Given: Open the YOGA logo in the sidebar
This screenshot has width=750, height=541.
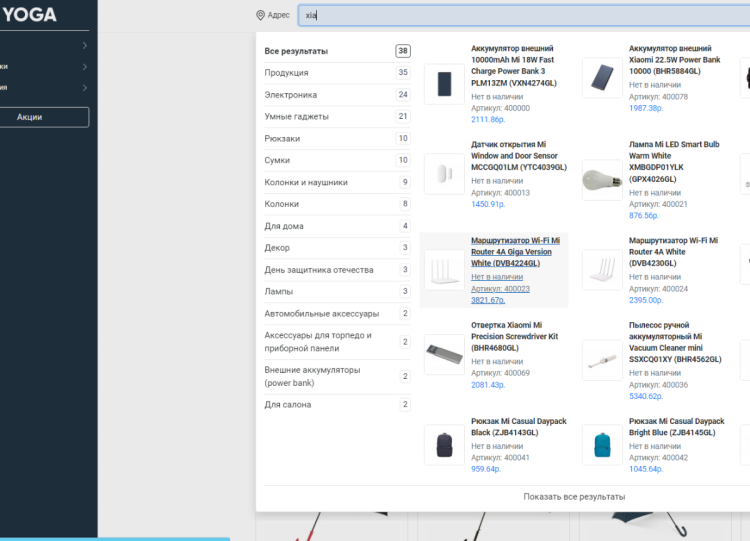Looking at the screenshot, I should coord(29,15).
